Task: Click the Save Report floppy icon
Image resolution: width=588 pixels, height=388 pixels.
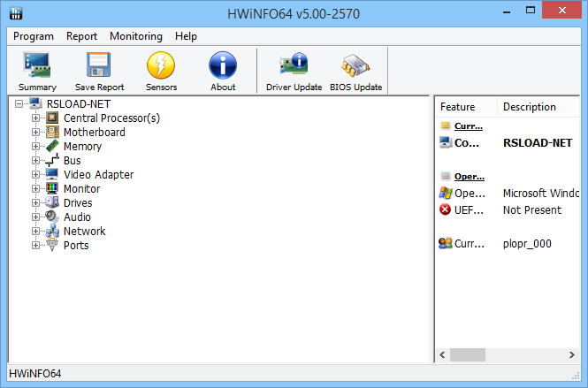Action: tap(99, 65)
